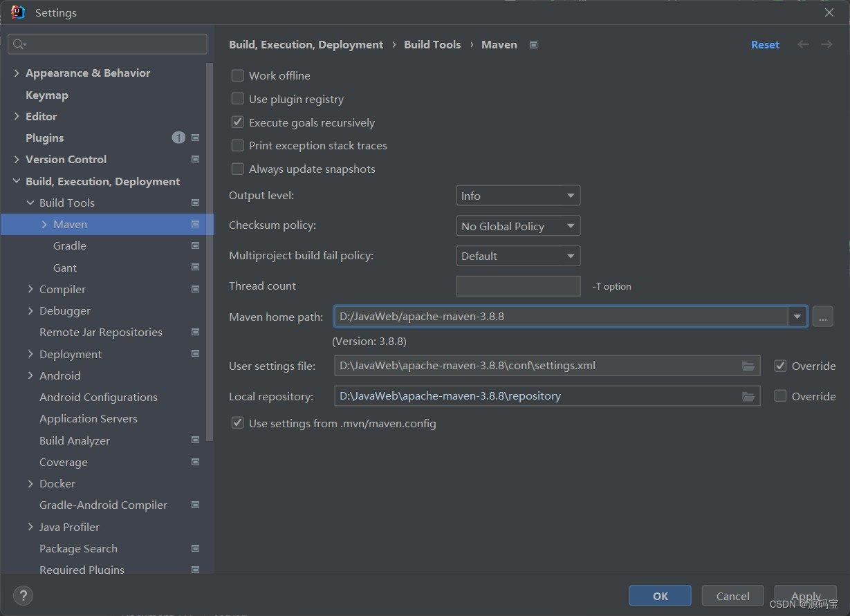The width and height of the screenshot is (850, 616).
Task: Enable the Work offline checkbox
Action: click(x=237, y=75)
